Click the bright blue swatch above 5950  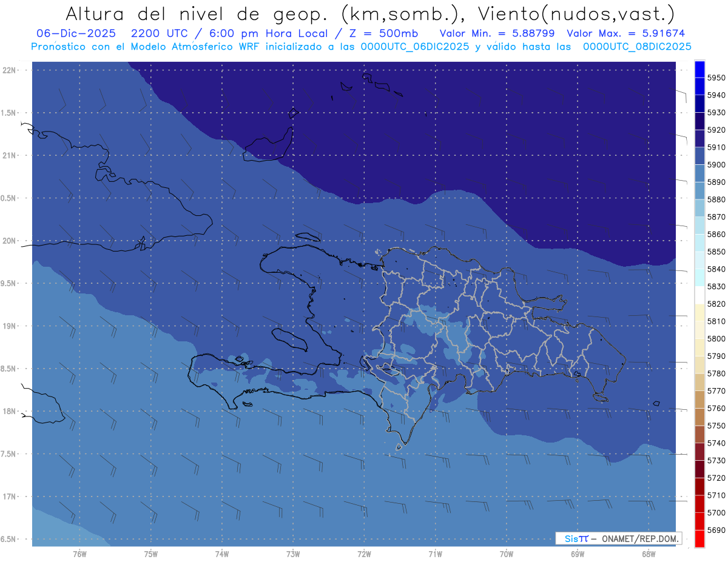[x=699, y=69]
